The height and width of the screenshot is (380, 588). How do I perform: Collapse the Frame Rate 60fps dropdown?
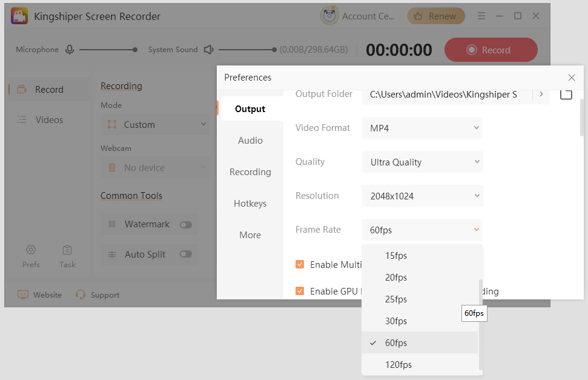click(x=422, y=230)
